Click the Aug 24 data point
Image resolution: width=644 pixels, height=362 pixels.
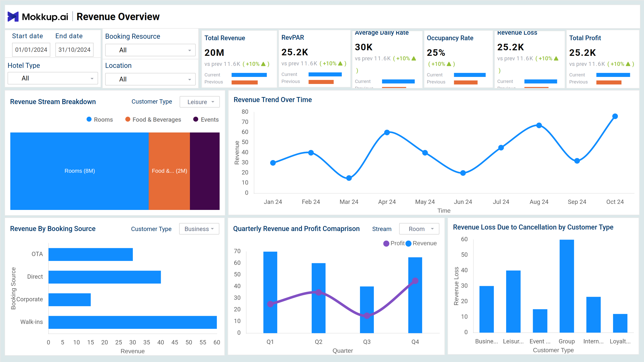(x=539, y=125)
